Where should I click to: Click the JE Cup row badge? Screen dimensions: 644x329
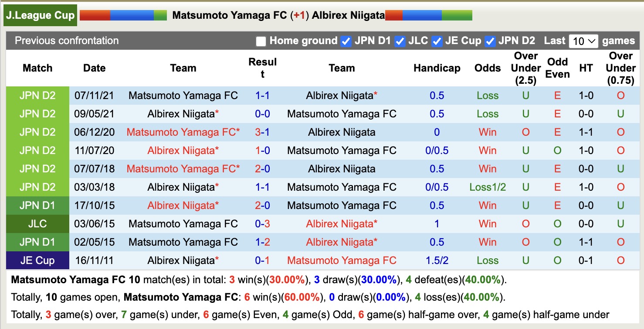(37, 260)
